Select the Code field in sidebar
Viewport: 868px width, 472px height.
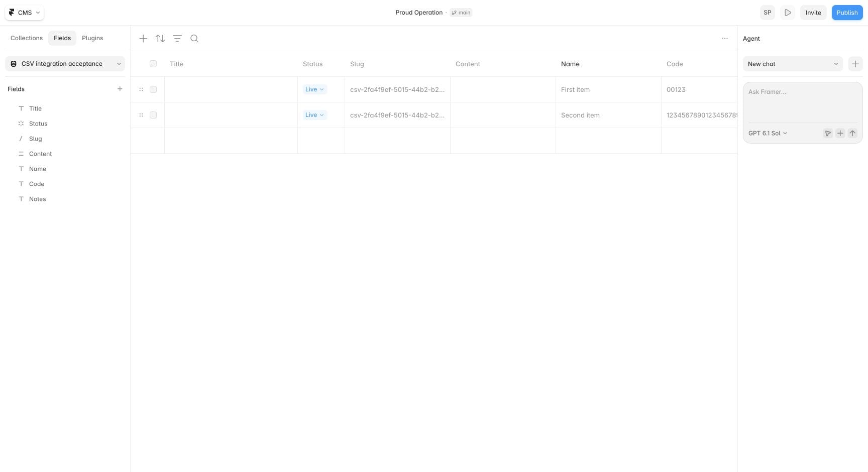click(65, 184)
